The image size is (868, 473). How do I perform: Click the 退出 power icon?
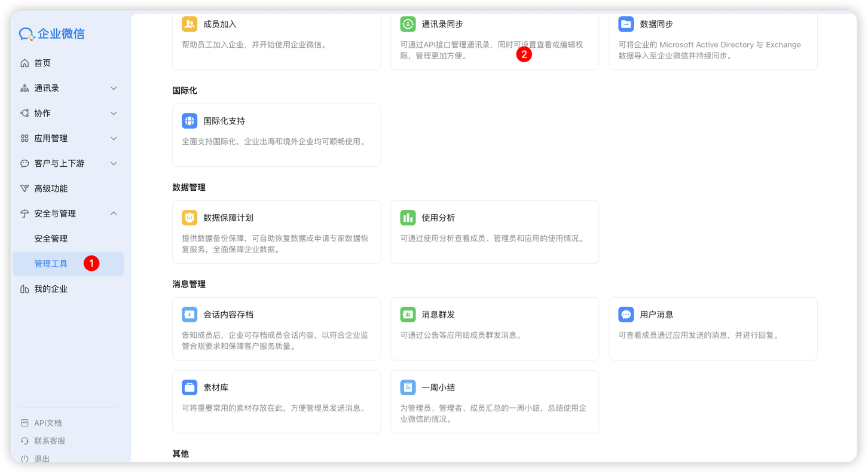click(25, 459)
